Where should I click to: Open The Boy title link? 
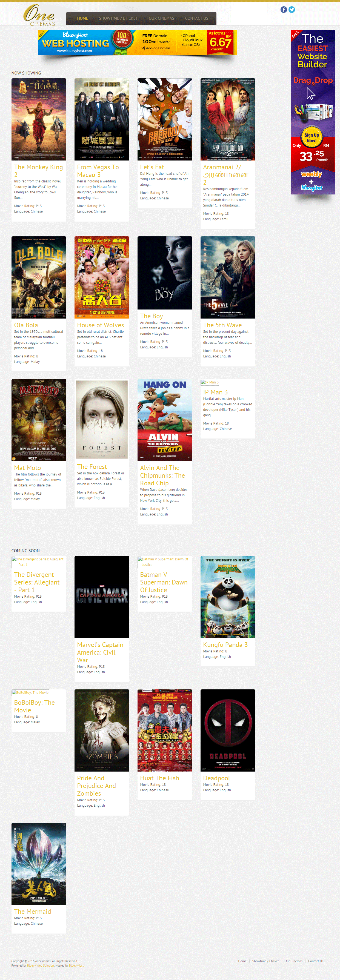pyautogui.click(x=152, y=316)
